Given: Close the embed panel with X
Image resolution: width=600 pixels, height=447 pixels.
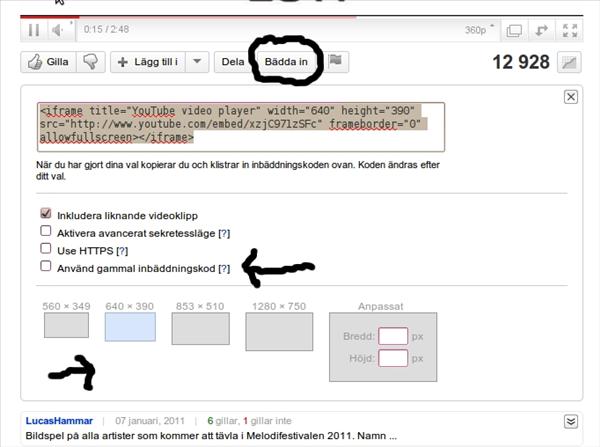Looking at the screenshot, I should click(571, 97).
